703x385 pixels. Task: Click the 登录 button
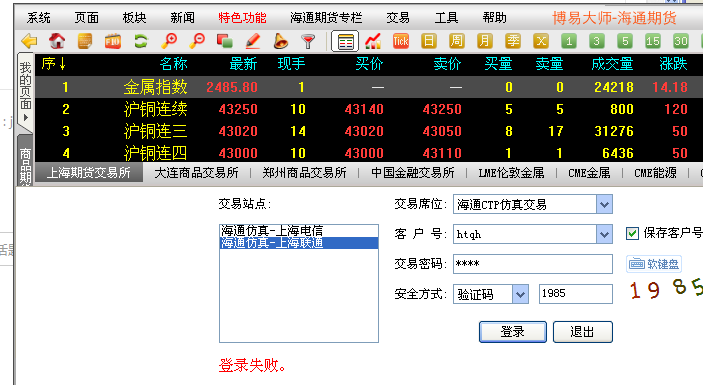click(512, 332)
